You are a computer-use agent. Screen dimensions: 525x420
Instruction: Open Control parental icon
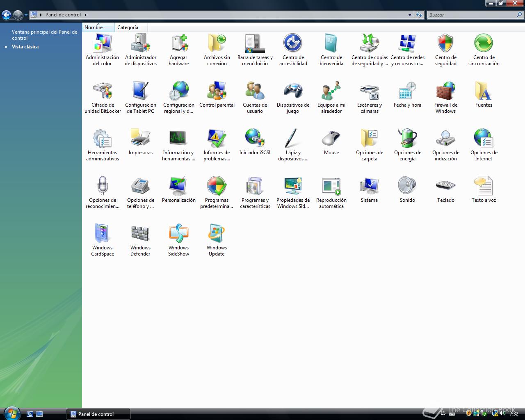click(217, 90)
